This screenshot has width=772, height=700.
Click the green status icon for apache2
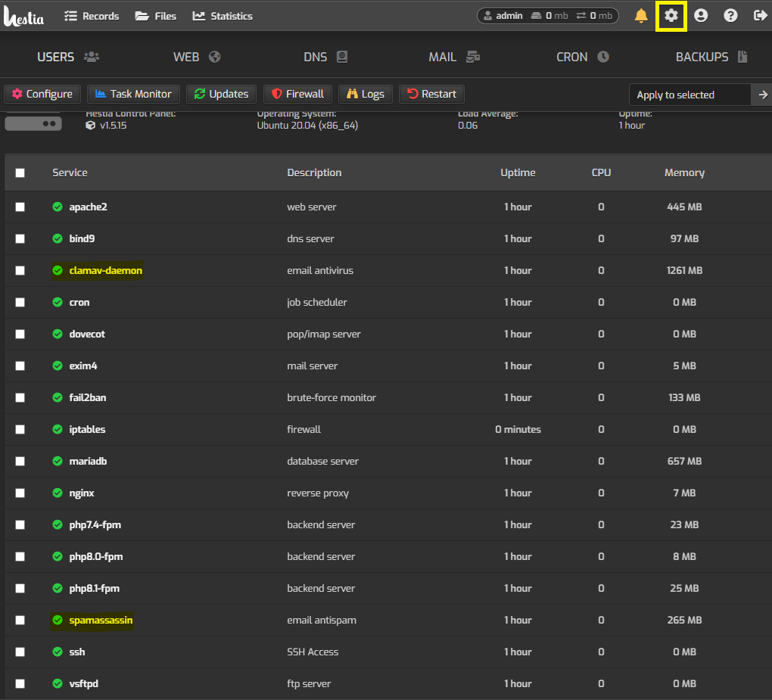(58, 207)
